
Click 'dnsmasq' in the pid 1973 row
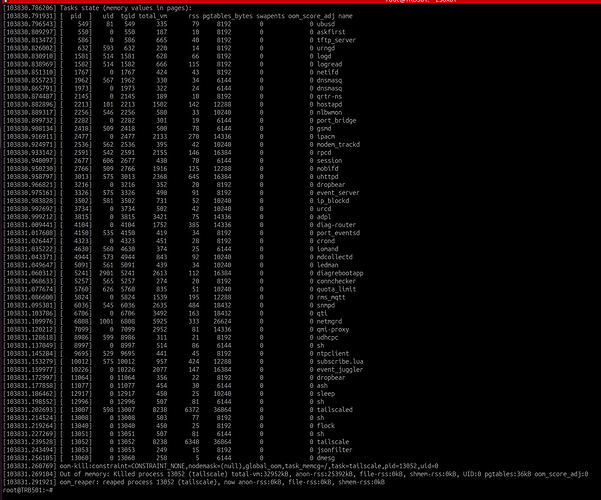click(x=329, y=89)
